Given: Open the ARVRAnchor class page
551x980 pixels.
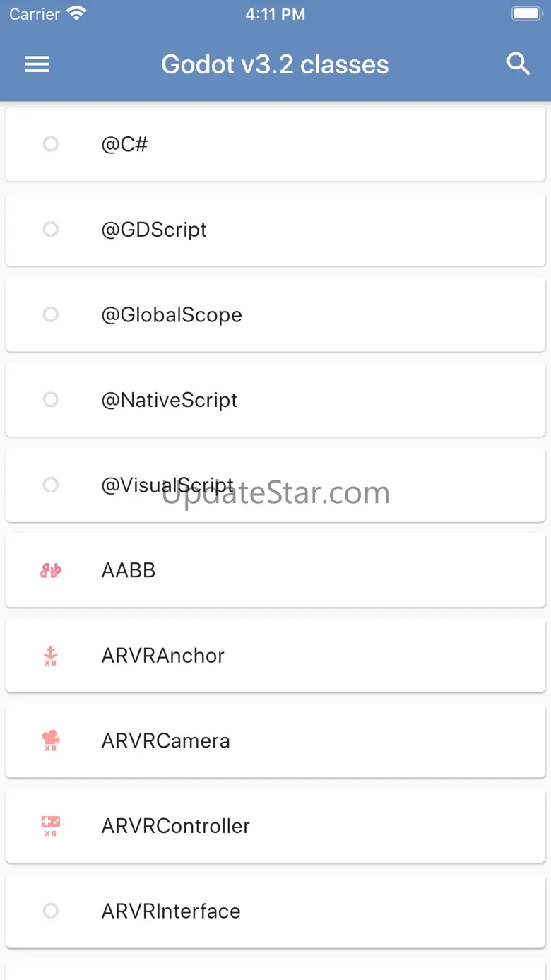Looking at the screenshot, I should pos(275,655).
